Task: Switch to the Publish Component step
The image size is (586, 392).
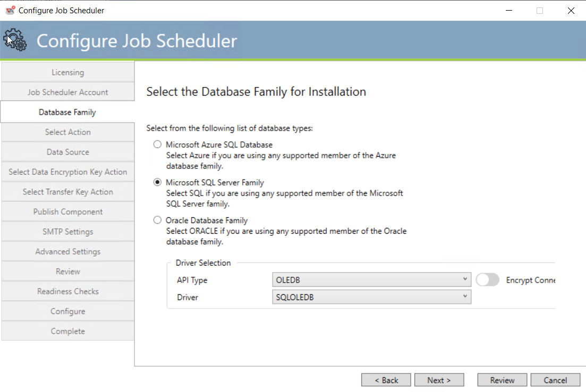Action: 67,211
